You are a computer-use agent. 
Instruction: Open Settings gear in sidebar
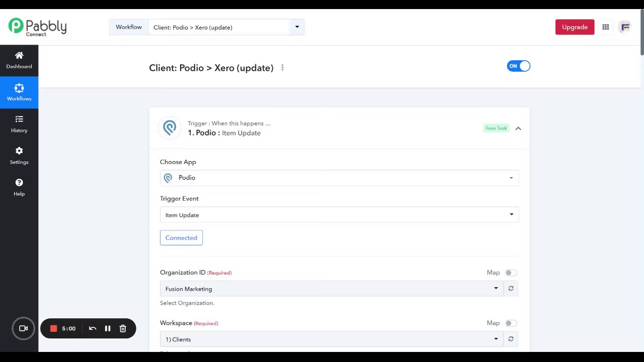pyautogui.click(x=19, y=151)
